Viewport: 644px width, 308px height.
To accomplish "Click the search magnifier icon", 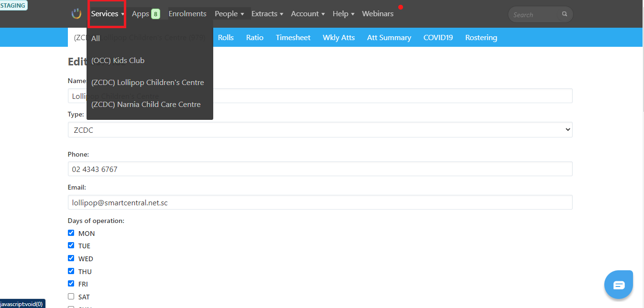I will (x=565, y=14).
